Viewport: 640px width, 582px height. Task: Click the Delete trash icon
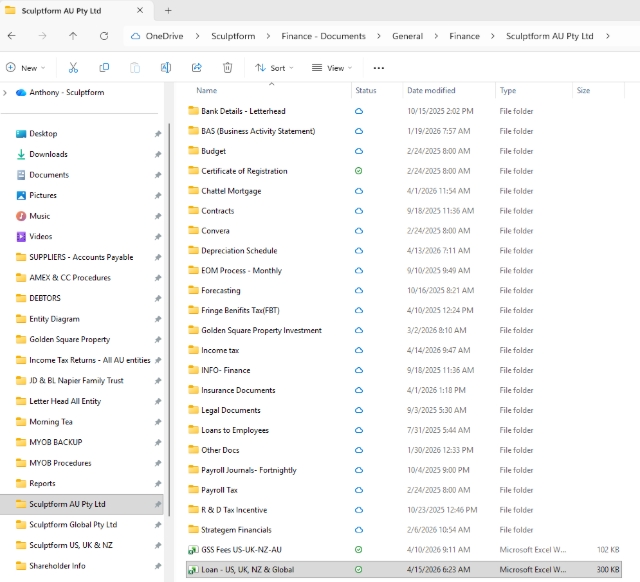tap(228, 68)
